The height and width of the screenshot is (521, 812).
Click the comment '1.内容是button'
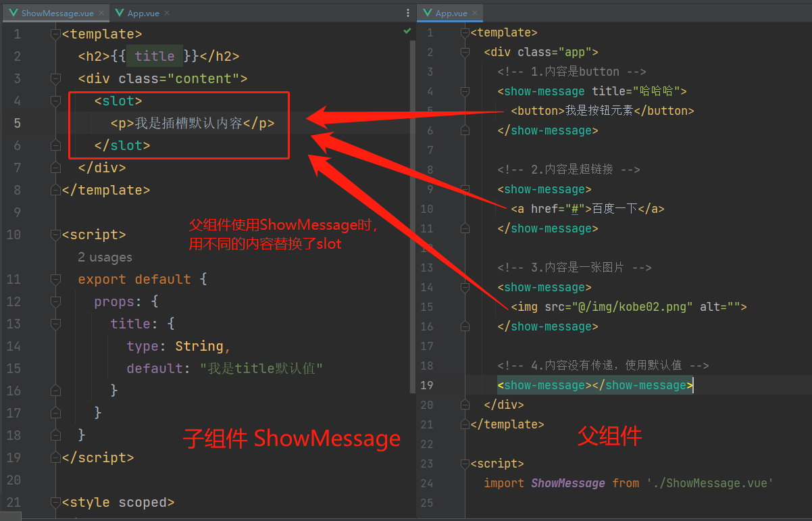(572, 72)
